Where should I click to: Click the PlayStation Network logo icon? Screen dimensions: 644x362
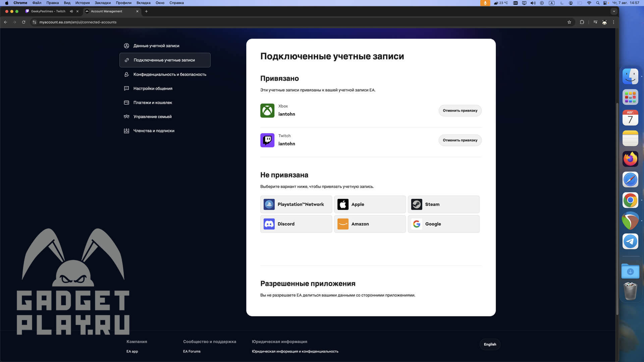point(269,204)
